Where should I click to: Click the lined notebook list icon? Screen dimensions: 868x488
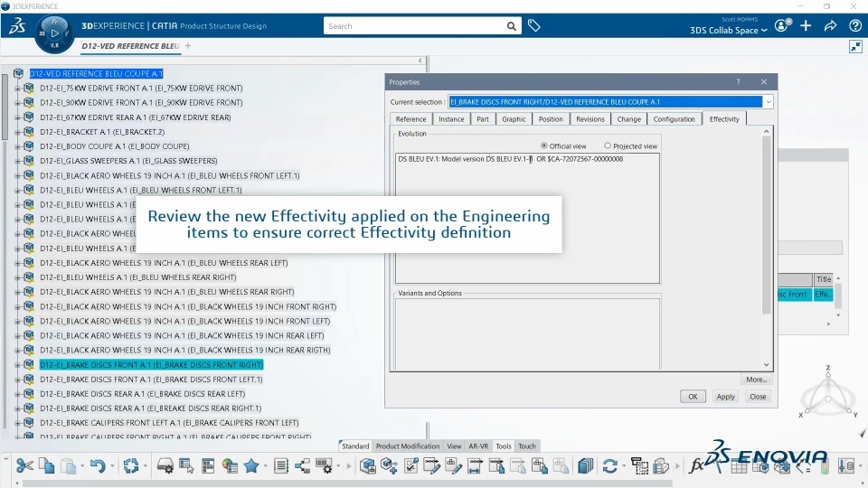pos(280,466)
